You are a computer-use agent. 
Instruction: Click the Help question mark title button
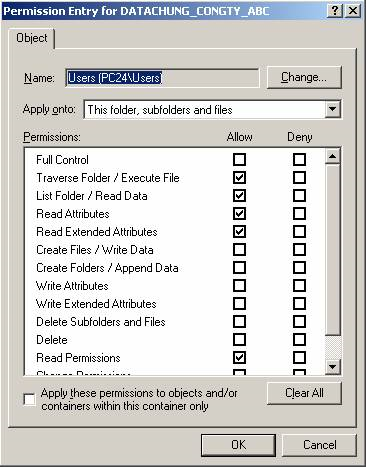pyautogui.click(x=335, y=11)
